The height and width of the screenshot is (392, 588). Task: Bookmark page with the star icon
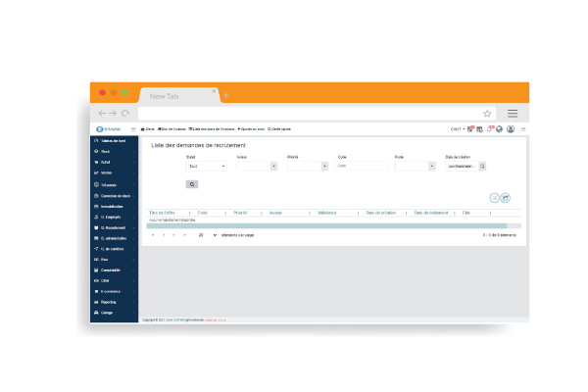pyautogui.click(x=487, y=113)
